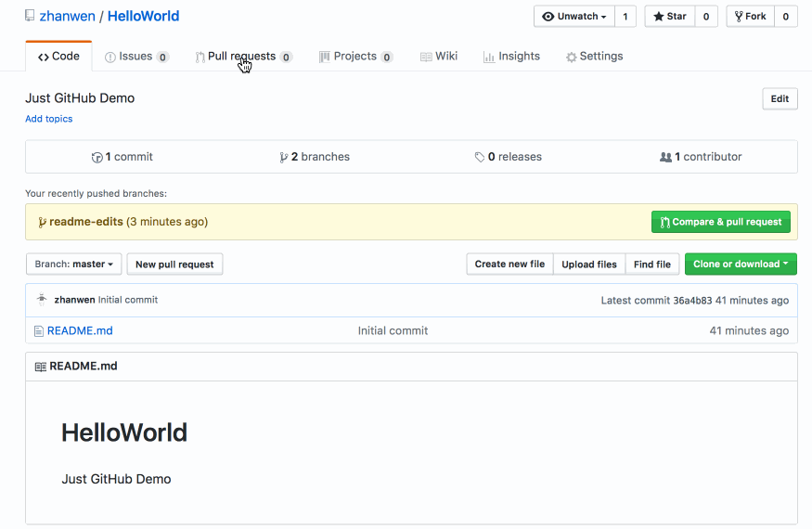Click the Just GitHub Demo repository description
The width and height of the screenshot is (812, 529).
click(x=80, y=98)
